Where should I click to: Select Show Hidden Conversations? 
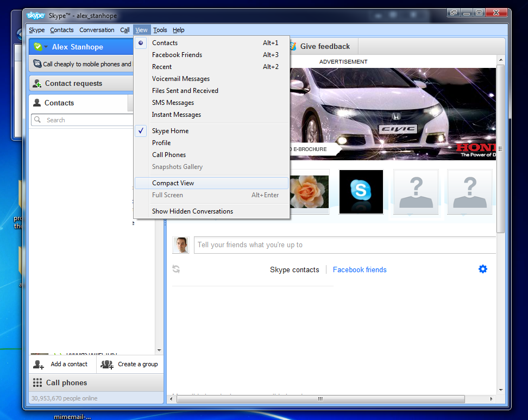212,211
